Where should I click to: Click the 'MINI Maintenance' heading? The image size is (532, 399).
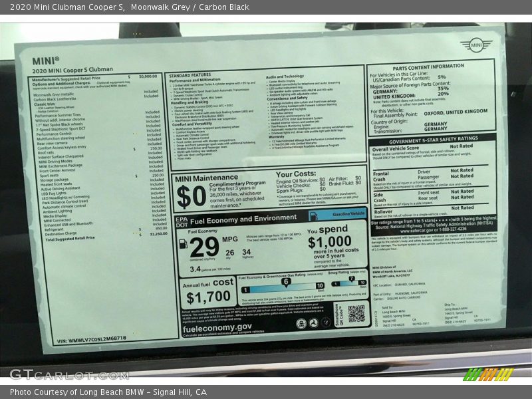(x=206, y=178)
